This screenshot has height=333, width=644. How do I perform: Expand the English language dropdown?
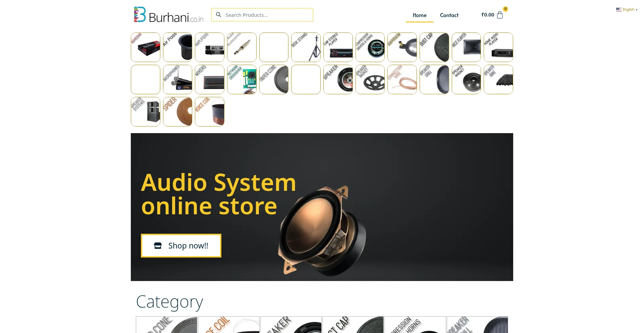627,10
